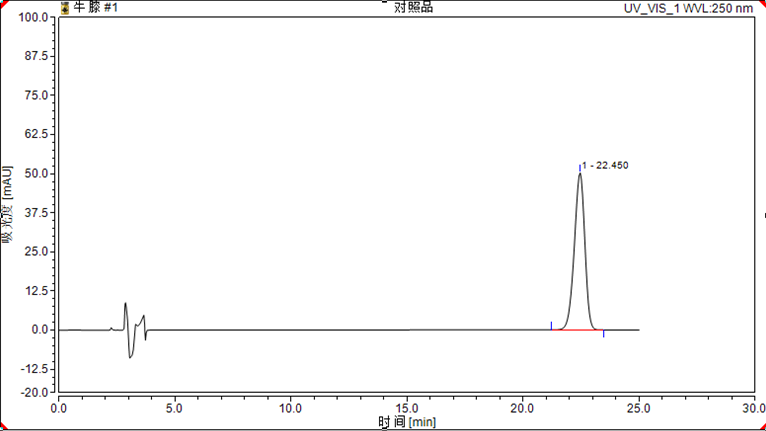Click the 时间 [min] x-axis title
Image resolution: width=766 pixels, height=431 pixels.
tap(407, 422)
